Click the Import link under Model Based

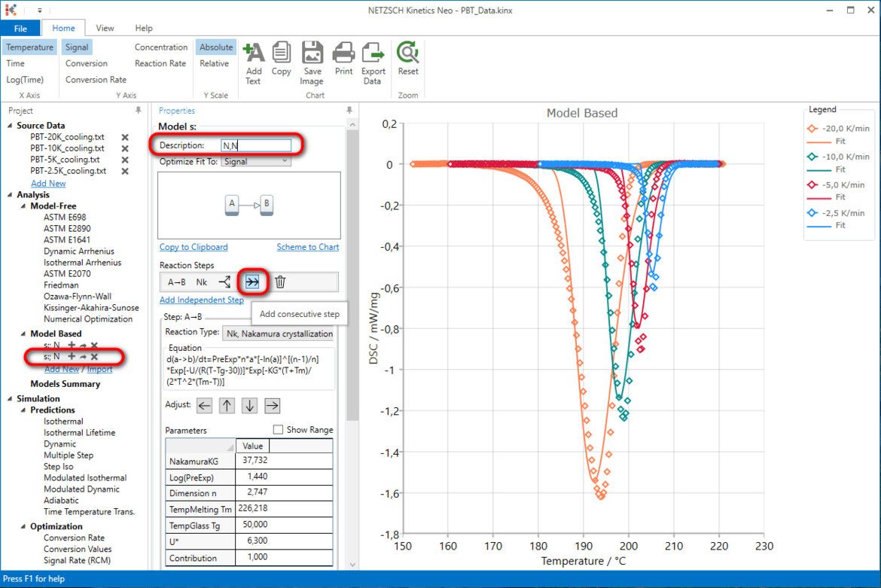pos(99,369)
